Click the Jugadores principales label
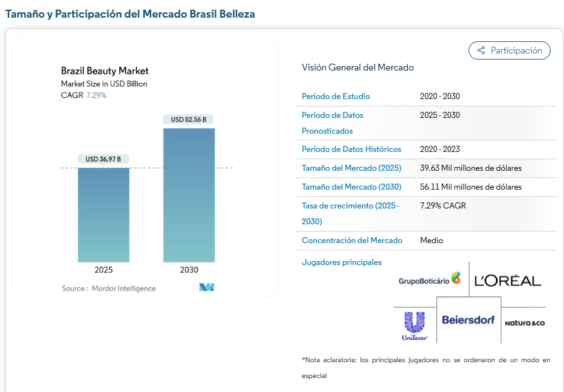 click(x=342, y=263)
